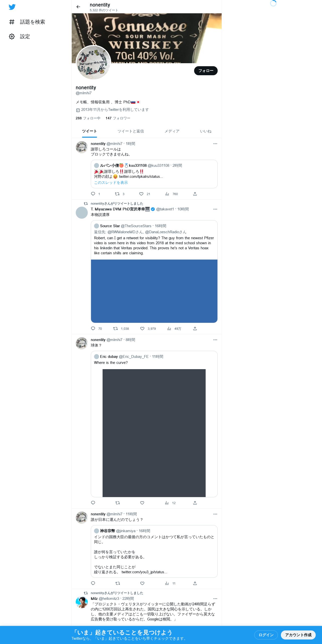Click the Twitter bird logo

pos(12,7)
